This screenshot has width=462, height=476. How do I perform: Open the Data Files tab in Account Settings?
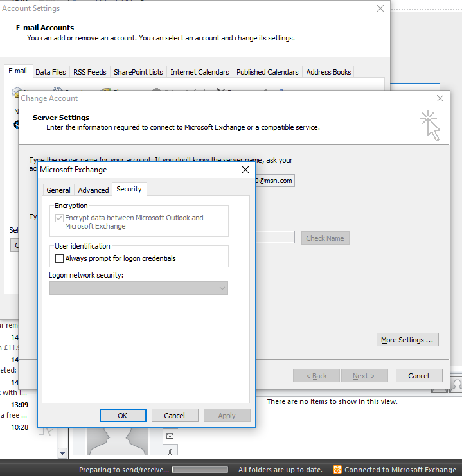[51, 72]
